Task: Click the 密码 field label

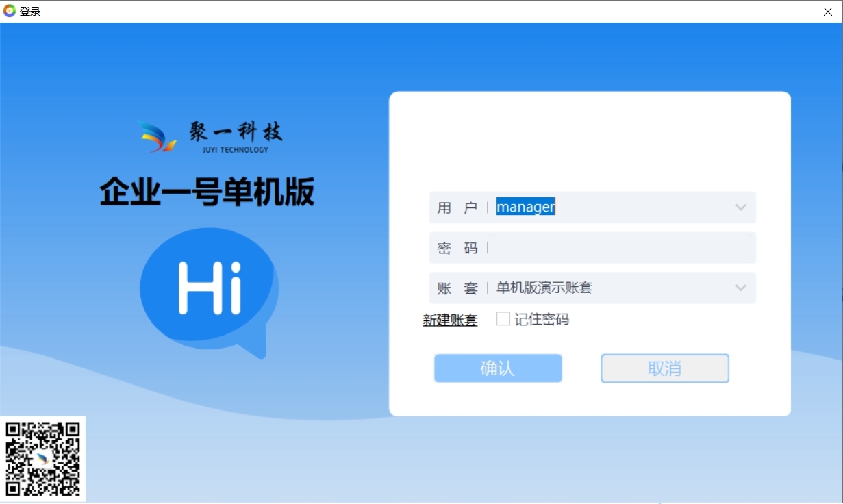Action: [x=457, y=248]
